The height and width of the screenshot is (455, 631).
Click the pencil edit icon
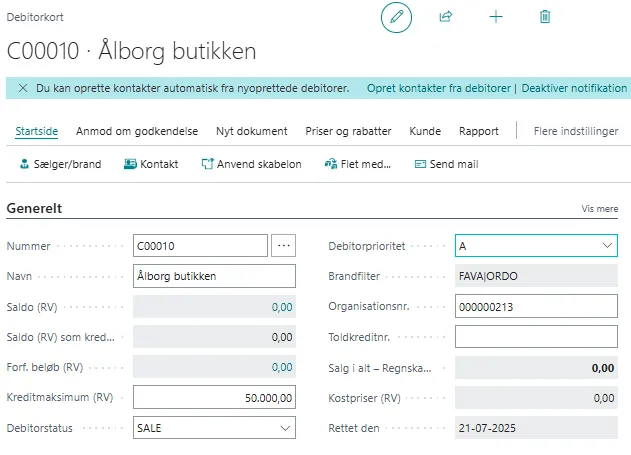tap(396, 17)
